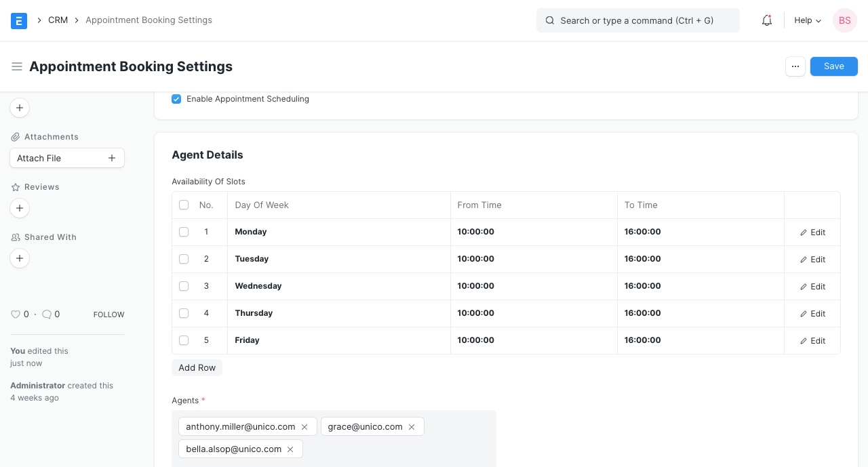This screenshot has width=868, height=467.
Task: Click the ERPNext home logo icon
Action: pos(19,20)
